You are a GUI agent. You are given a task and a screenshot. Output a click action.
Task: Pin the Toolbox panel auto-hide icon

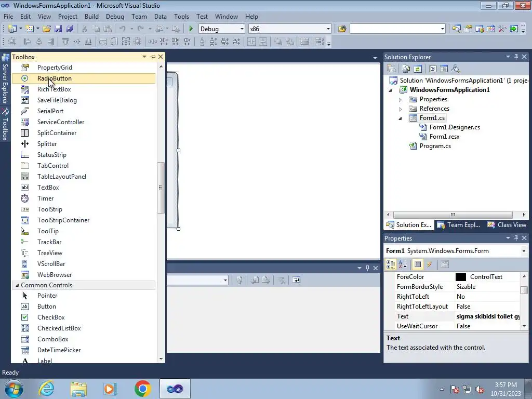[153, 57]
